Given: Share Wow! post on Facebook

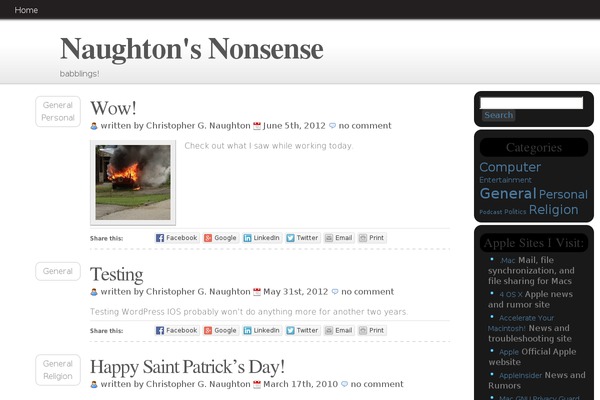Looking at the screenshot, I should [177, 238].
